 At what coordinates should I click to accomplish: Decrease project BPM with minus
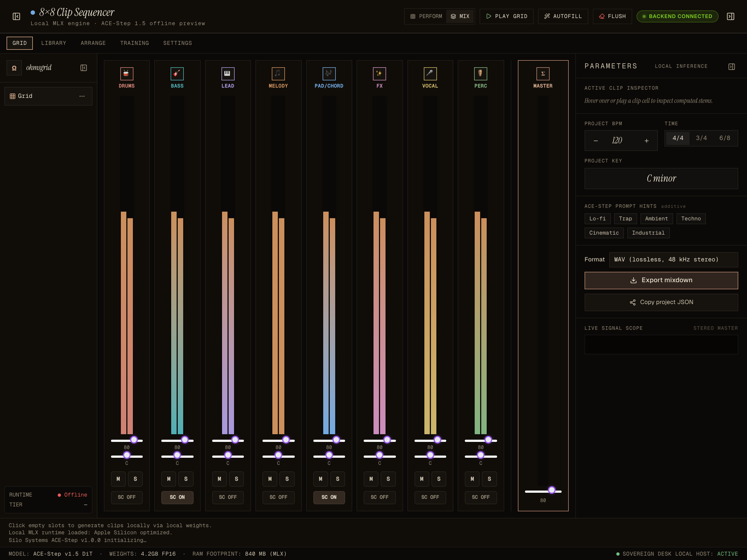(596, 141)
